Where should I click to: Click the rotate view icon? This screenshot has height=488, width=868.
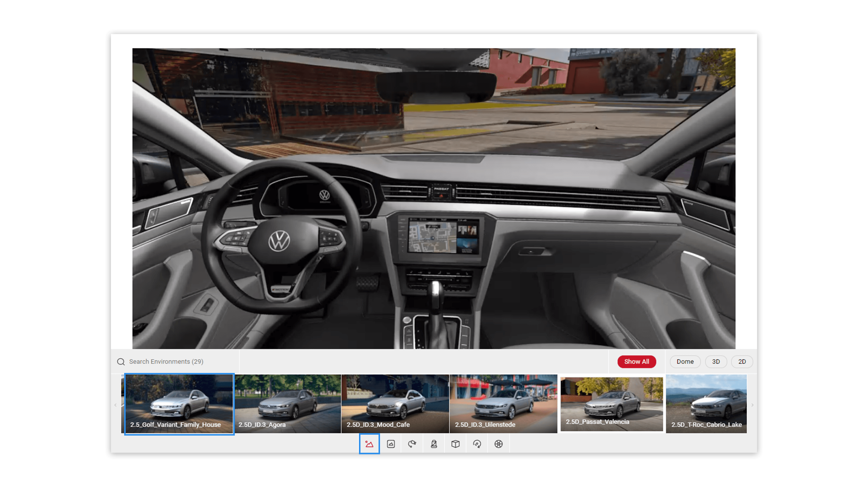pyautogui.click(x=477, y=444)
